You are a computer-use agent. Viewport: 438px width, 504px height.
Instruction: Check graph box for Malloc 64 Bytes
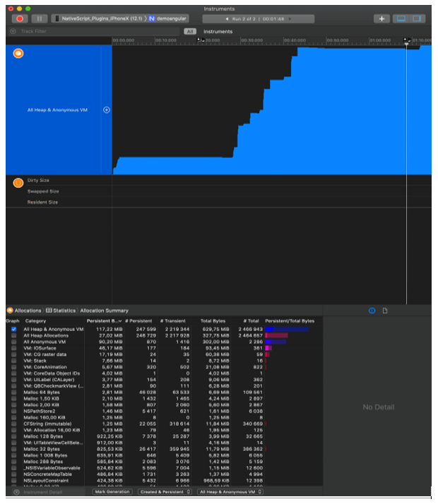pos(14,392)
